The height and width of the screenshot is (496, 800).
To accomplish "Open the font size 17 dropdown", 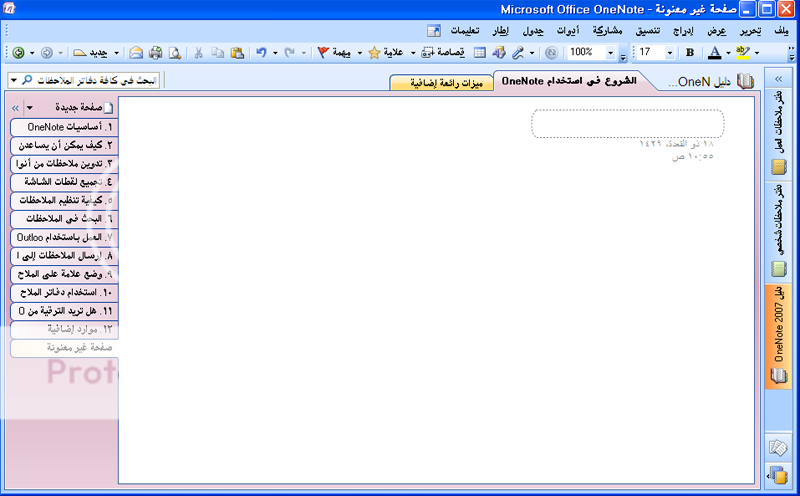I will pyautogui.click(x=670, y=53).
